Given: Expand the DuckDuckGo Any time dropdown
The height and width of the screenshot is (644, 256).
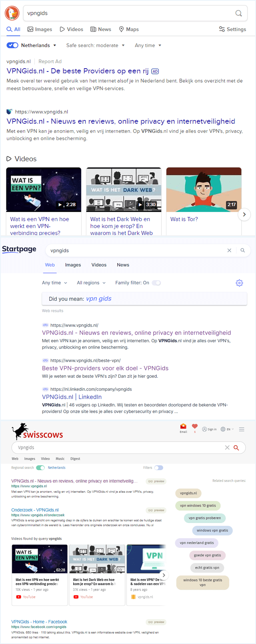Looking at the screenshot, I should pos(148,45).
